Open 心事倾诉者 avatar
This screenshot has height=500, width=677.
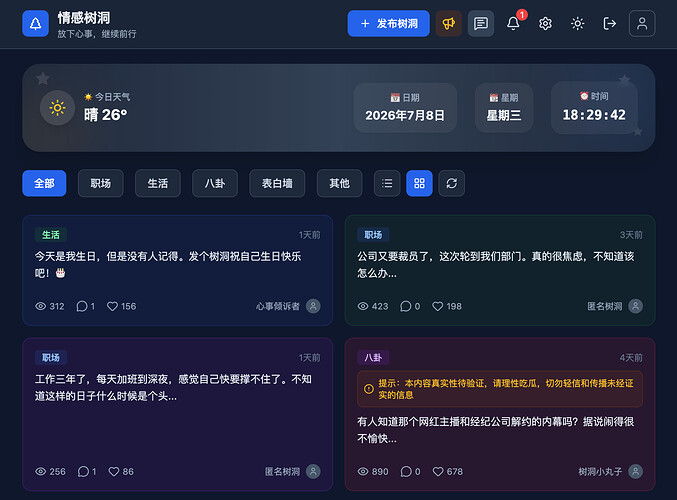tap(313, 306)
